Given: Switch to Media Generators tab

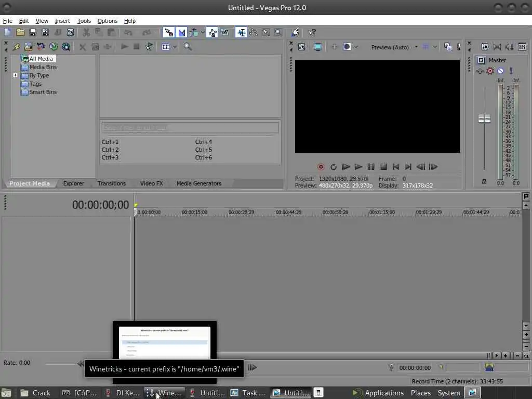Looking at the screenshot, I should 199,183.
